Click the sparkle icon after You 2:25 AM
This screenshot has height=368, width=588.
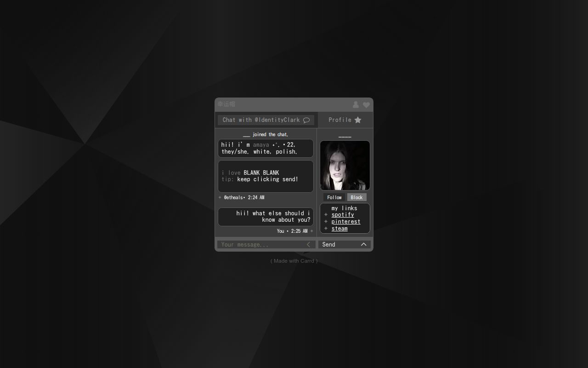click(x=311, y=231)
